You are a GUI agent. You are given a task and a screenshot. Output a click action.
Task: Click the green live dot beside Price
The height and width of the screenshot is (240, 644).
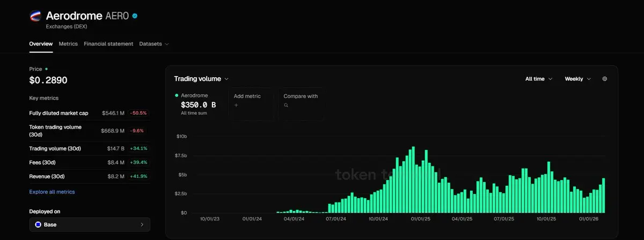pyautogui.click(x=47, y=69)
